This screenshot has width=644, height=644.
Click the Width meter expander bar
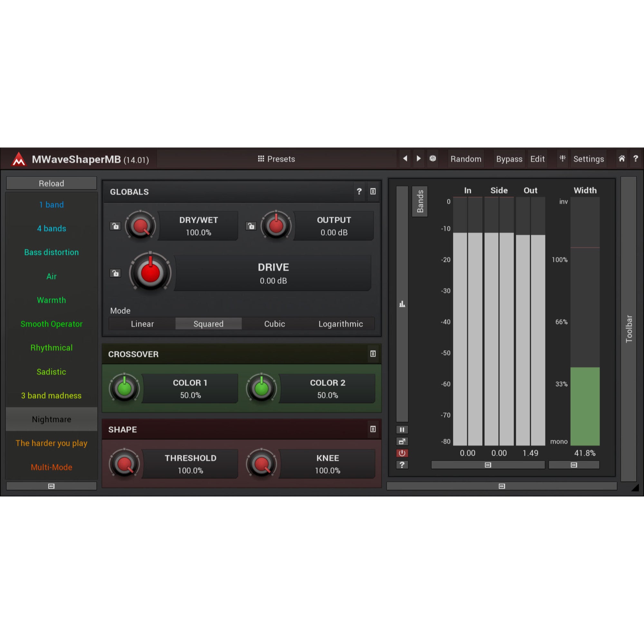pos(574,465)
